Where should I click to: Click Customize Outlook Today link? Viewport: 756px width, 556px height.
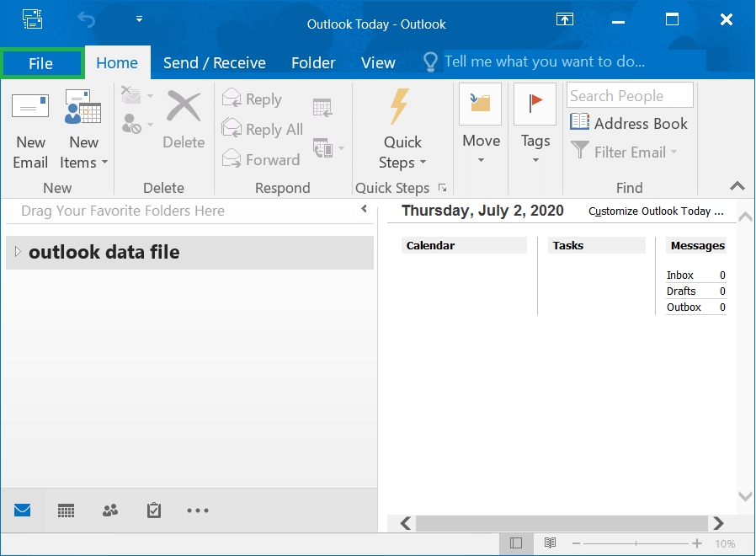pyautogui.click(x=656, y=211)
